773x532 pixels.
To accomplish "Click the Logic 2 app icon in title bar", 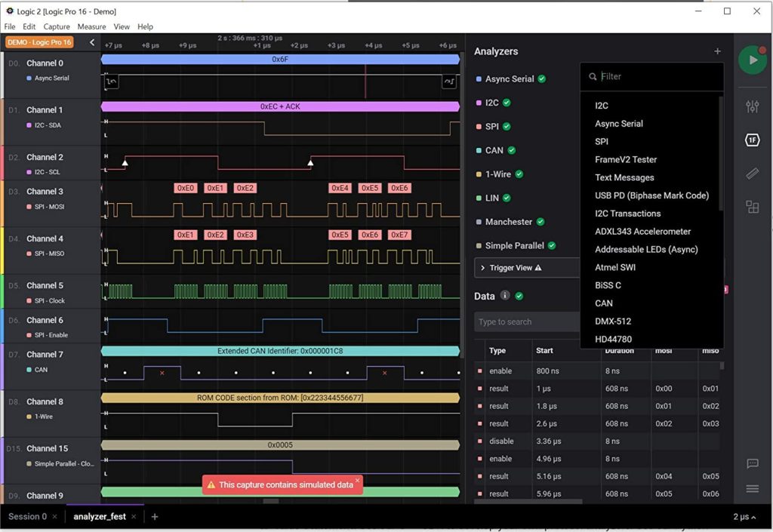I will pyautogui.click(x=9, y=11).
